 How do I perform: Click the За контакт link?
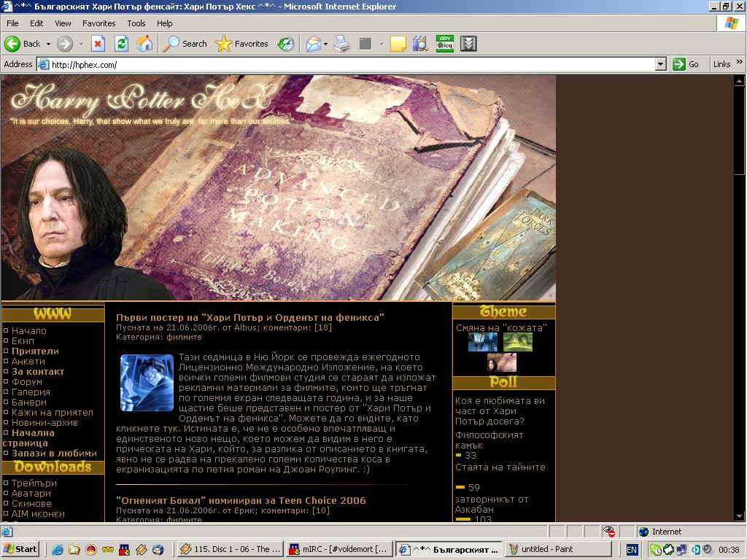click(x=38, y=371)
